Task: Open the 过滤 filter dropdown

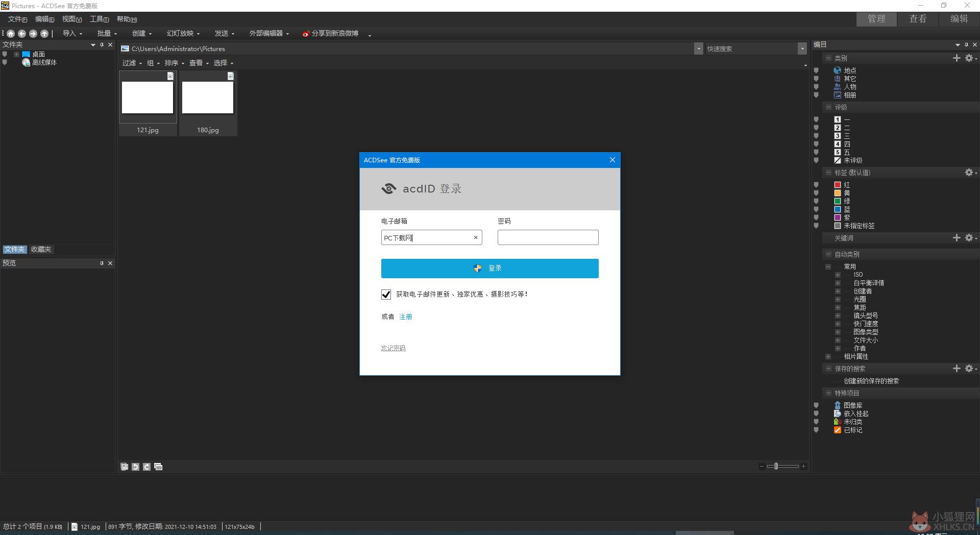Action: [132, 63]
